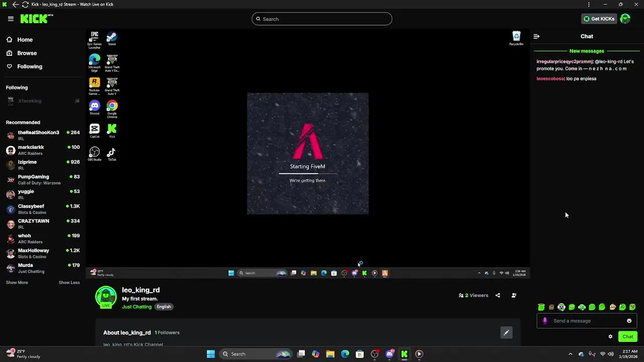
Task: Click Discord icon in streamed desktop
Action: [95, 108]
